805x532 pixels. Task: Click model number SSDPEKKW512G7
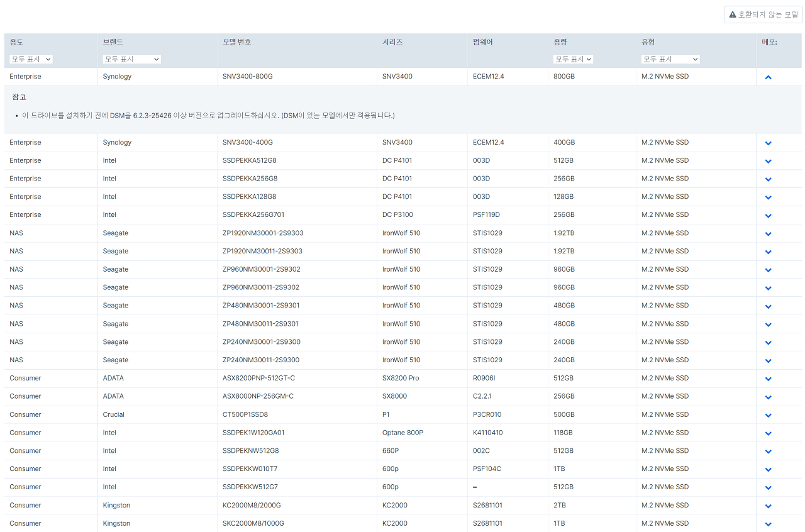(x=250, y=487)
